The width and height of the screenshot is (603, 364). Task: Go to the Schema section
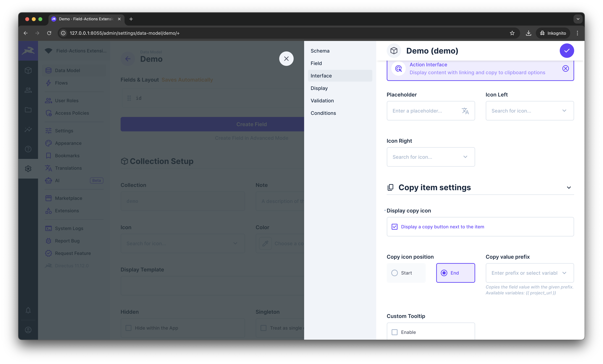click(320, 51)
